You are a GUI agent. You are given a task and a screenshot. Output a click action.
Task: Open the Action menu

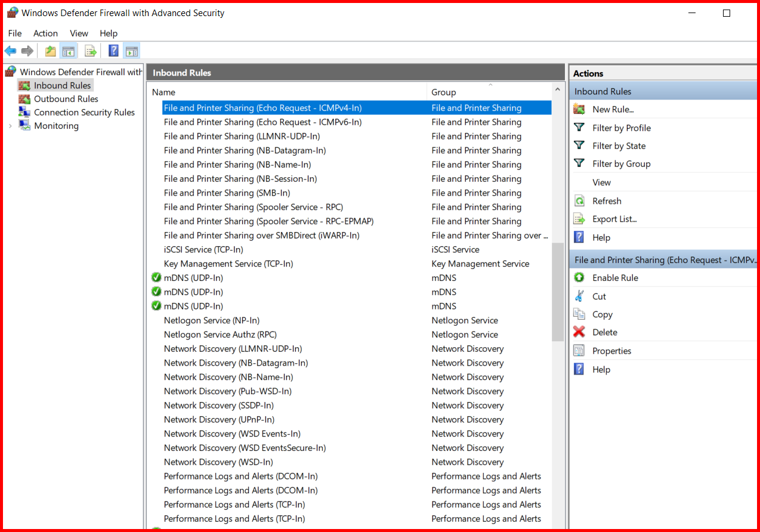click(45, 33)
